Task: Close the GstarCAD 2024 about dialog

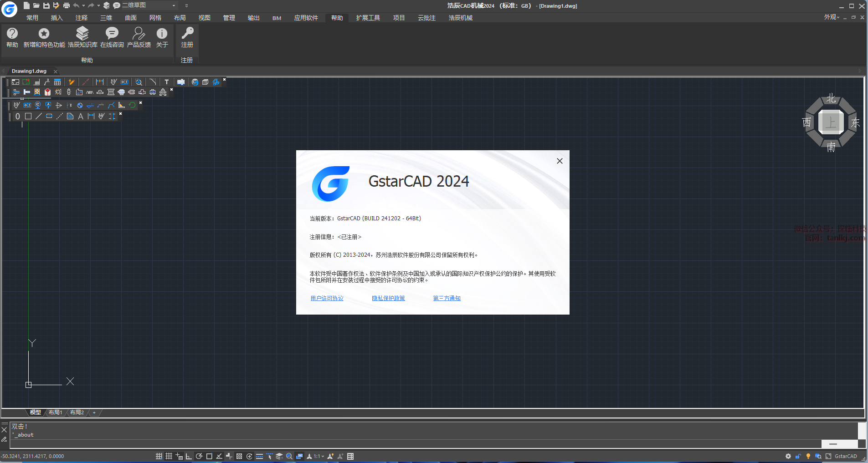Action: (x=560, y=161)
